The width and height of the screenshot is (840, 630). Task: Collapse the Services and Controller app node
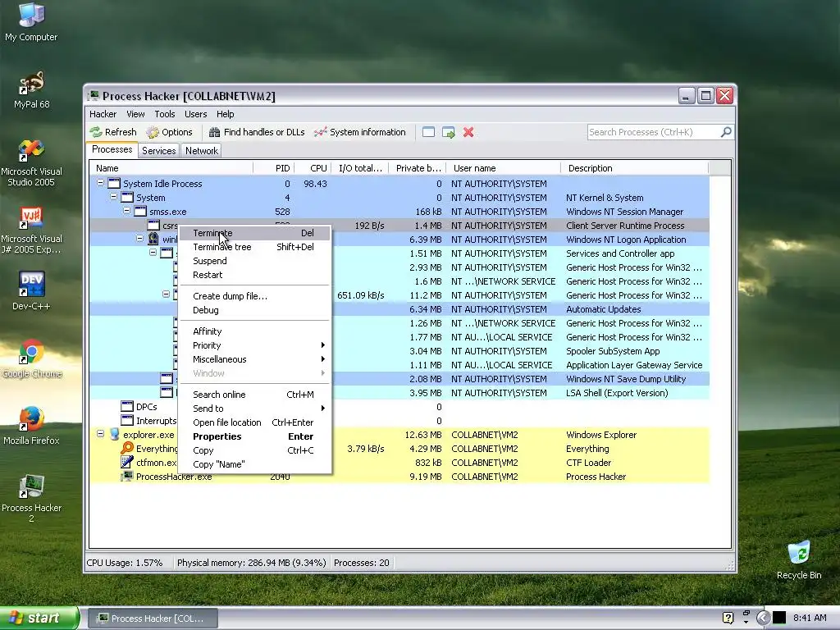point(153,253)
